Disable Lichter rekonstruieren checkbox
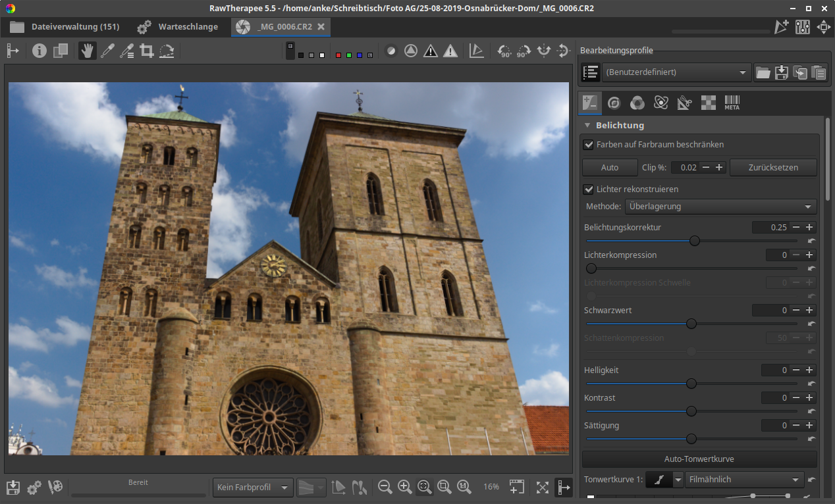This screenshot has height=504, width=835. click(589, 189)
